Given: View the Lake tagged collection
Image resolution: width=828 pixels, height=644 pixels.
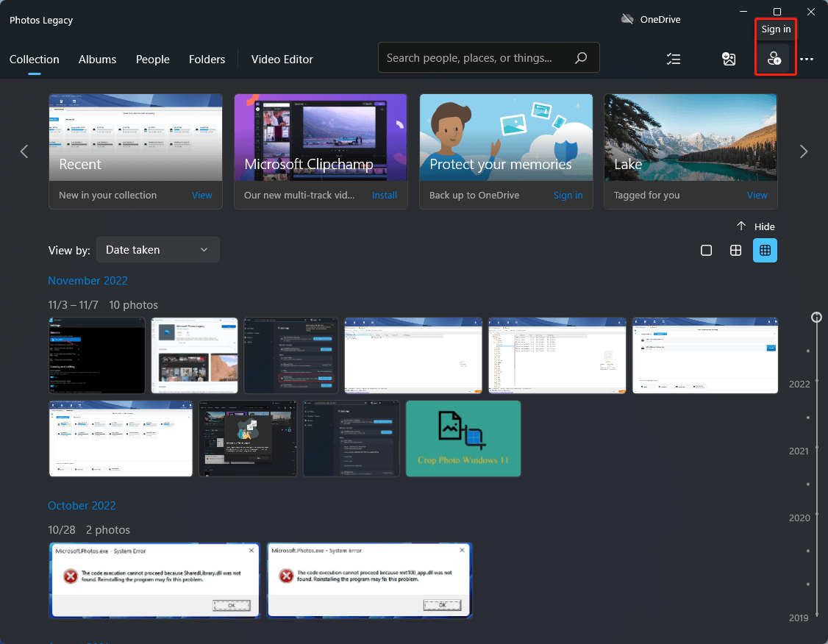Looking at the screenshot, I should 757,195.
